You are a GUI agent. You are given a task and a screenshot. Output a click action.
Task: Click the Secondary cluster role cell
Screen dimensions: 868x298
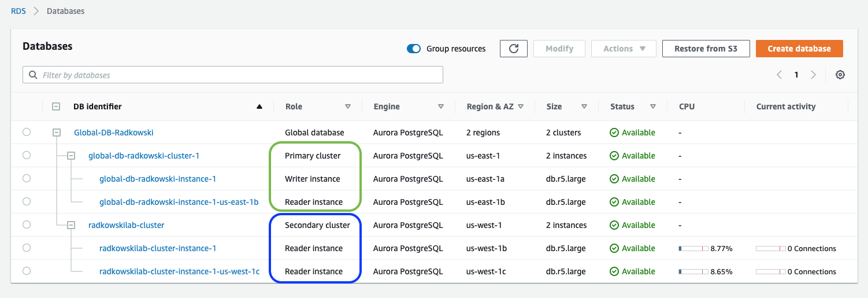pyautogui.click(x=317, y=225)
